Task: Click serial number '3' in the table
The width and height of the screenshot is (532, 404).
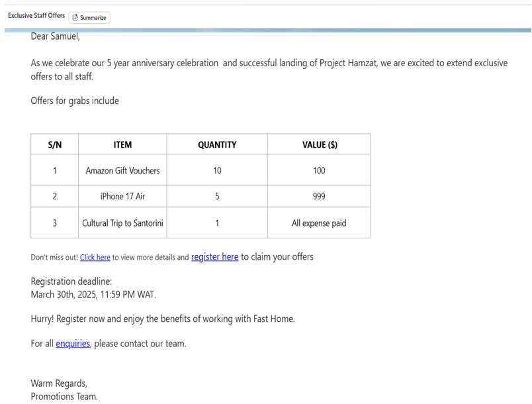Action: (x=55, y=223)
